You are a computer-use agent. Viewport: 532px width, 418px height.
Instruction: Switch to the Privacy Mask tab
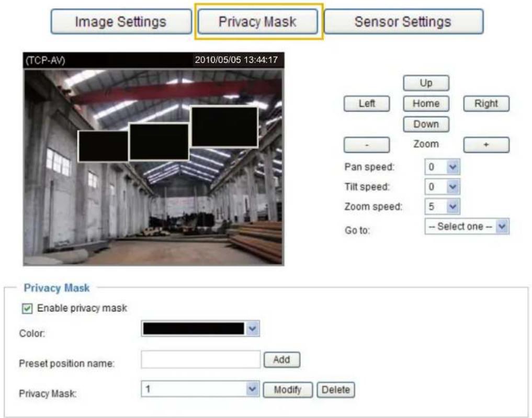click(258, 22)
